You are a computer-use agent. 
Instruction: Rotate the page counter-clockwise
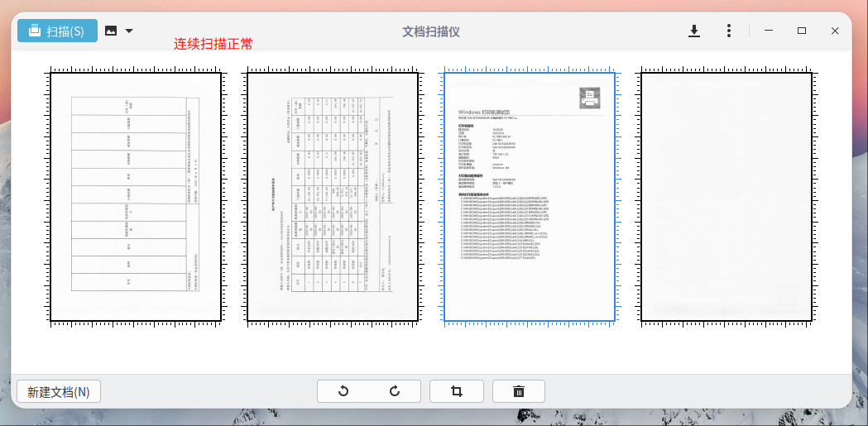click(343, 392)
